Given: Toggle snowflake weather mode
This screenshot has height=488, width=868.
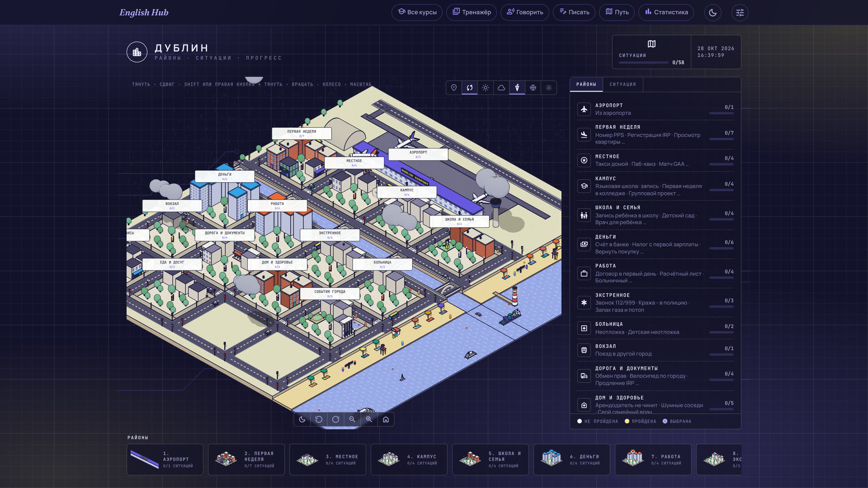Looking at the screenshot, I should [x=533, y=87].
